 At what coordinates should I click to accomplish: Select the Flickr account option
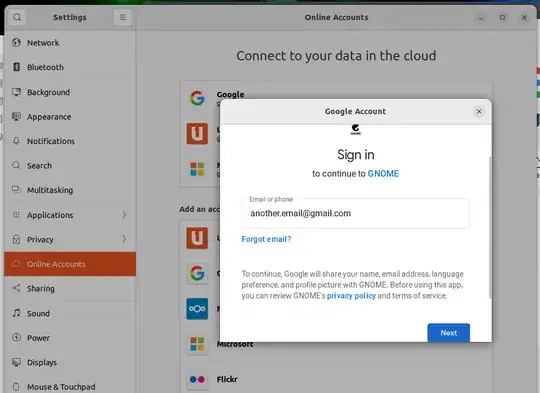336,379
